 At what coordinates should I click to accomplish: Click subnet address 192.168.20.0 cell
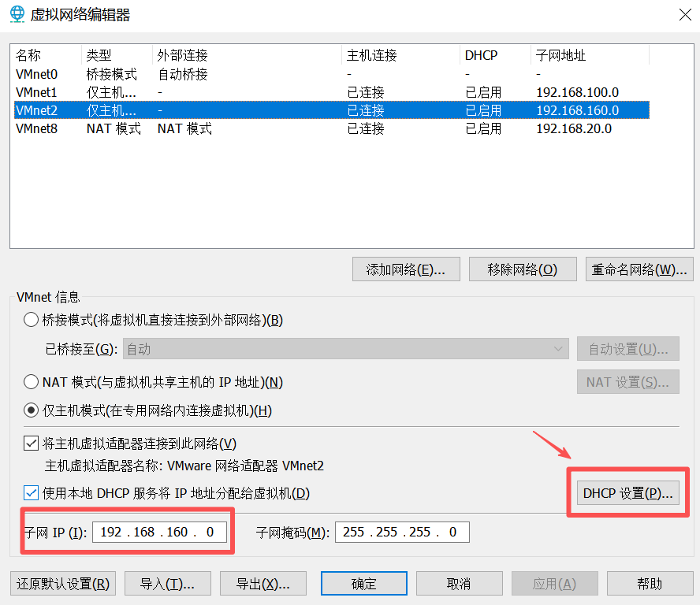[x=574, y=128]
